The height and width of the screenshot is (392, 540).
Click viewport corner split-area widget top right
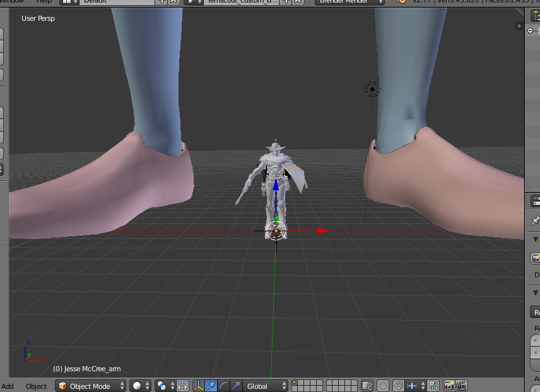coord(520,11)
